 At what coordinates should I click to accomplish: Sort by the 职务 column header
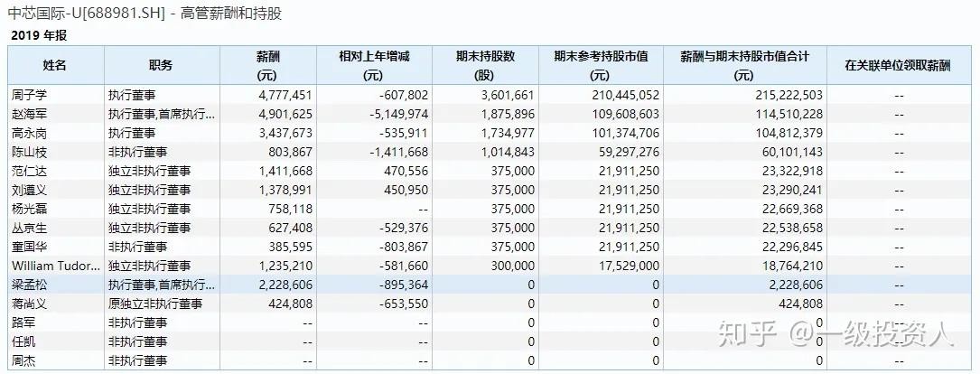click(x=161, y=65)
